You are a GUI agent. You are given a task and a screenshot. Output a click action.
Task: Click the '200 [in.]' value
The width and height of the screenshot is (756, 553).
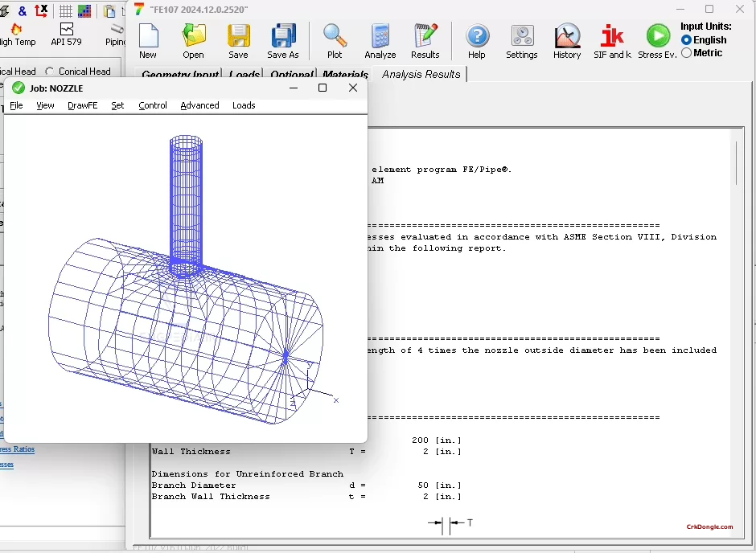[437, 440]
